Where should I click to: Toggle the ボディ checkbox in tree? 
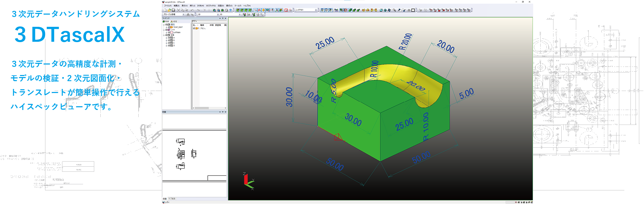coord(166,24)
